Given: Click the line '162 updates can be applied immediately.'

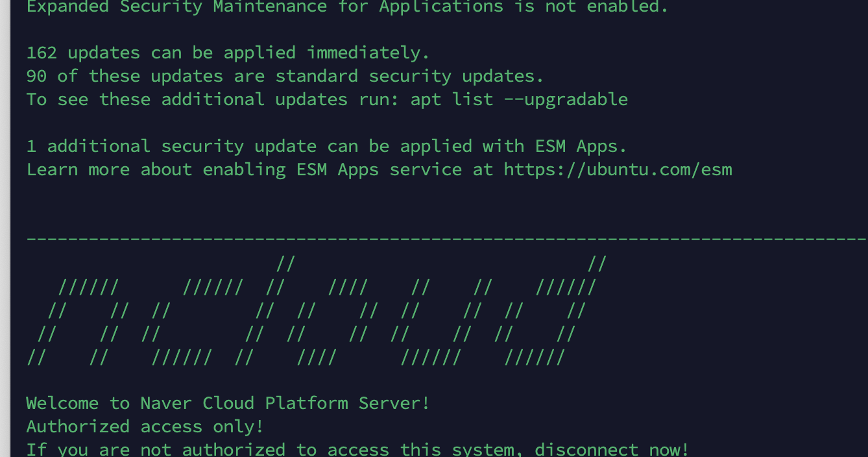Looking at the screenshot, I should coord(228,53).
